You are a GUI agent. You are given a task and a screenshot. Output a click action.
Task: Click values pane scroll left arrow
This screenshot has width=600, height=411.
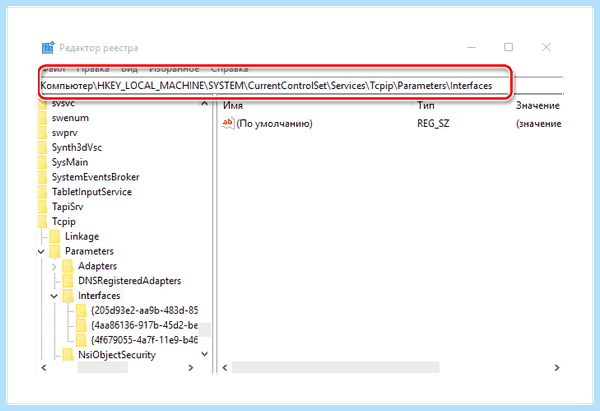coord(225,368)
